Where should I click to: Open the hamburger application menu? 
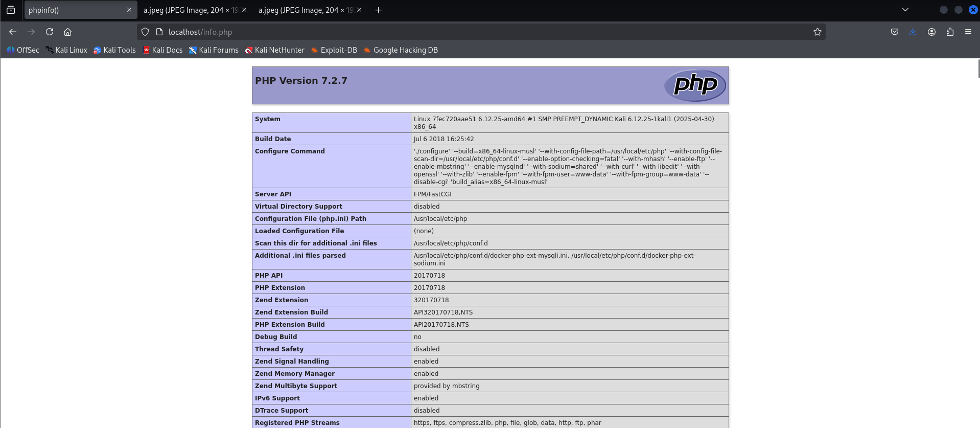point(968,32)
